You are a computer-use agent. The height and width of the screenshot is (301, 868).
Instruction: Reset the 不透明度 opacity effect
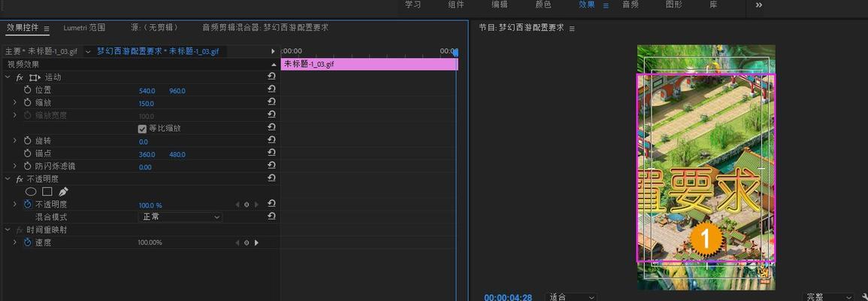pos(271,178)
